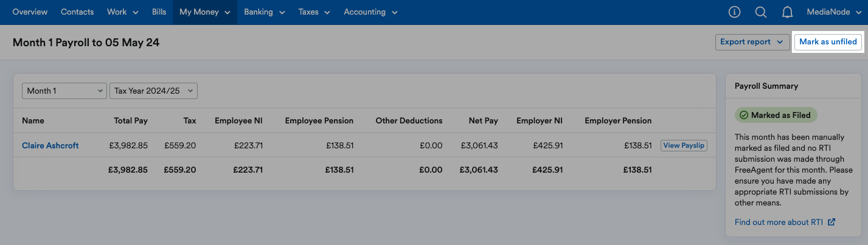Select Claire Ashcroft's £3,061.43 net pay value
This screenshot has height=245, width=868.
point(479,145)
